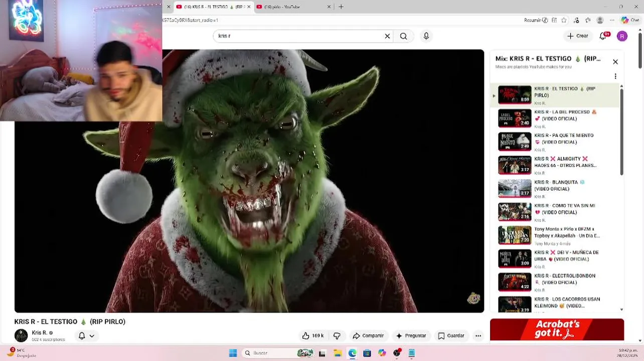The width and height of the screenshot is (644, 361).
Task: Click the magnifier search button
Action: tap(403, 36)
